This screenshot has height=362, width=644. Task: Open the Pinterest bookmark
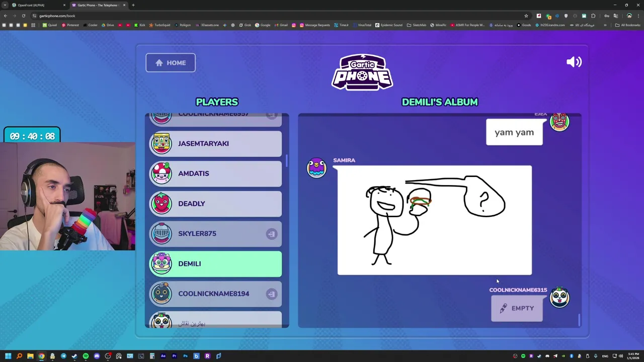(x=70, y=25)
